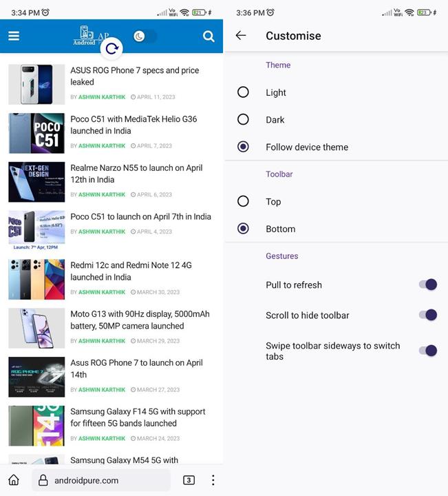Open the three-dot browser menu
Image resolution: width=448 pixels, height=496 pixels.
(213, 480)
